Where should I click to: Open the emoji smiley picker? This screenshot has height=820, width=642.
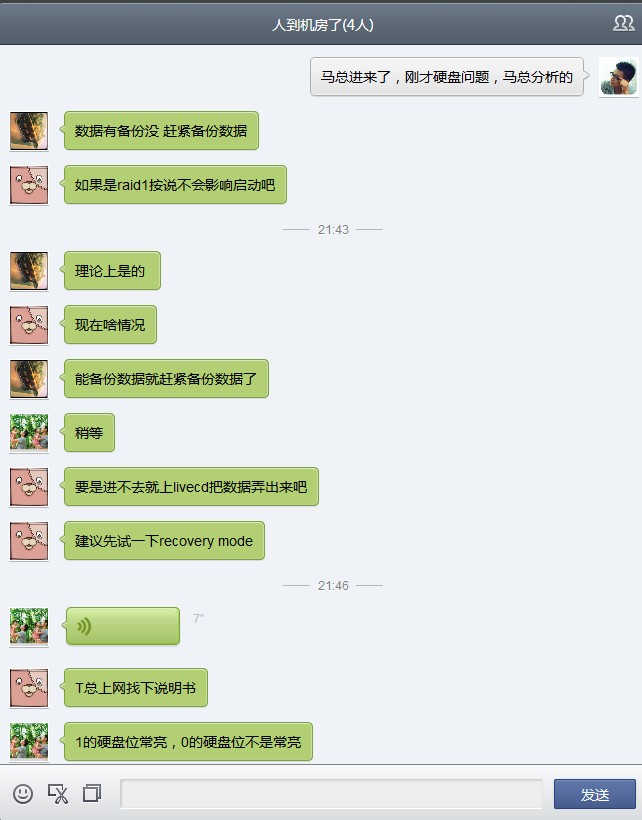coord(23,794)
